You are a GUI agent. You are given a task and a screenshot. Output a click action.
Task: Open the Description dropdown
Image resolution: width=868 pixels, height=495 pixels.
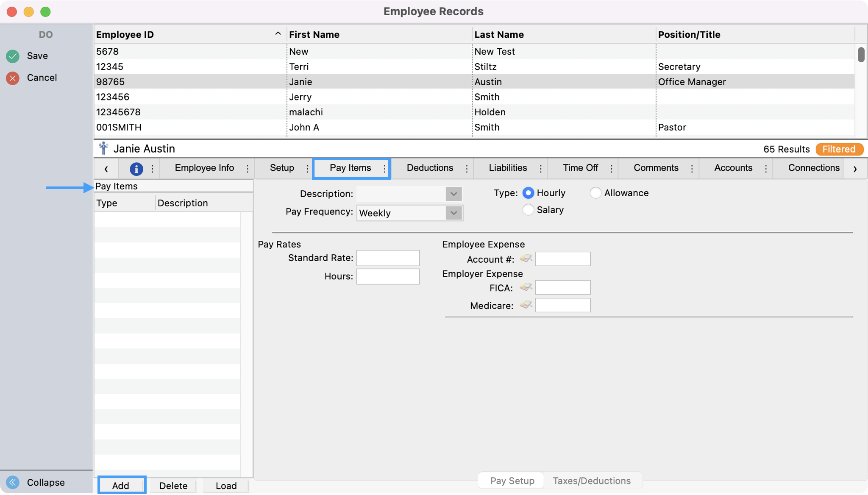click(x=453, y=194)
